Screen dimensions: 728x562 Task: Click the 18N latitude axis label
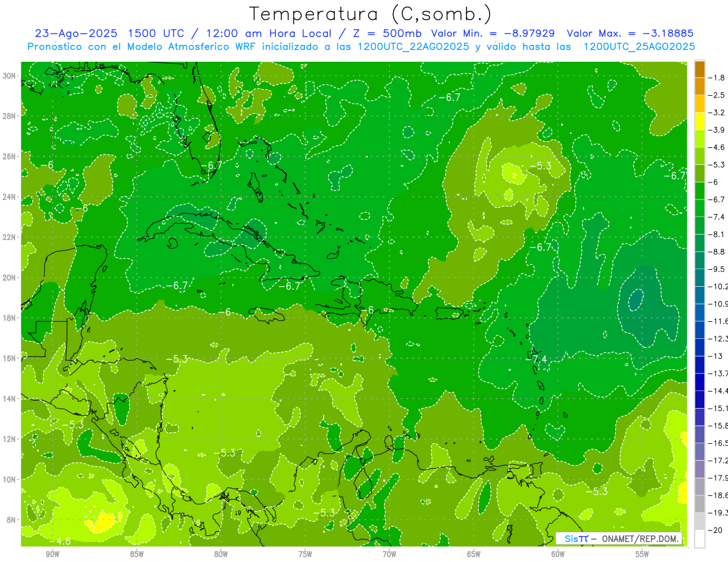(10, 318)
